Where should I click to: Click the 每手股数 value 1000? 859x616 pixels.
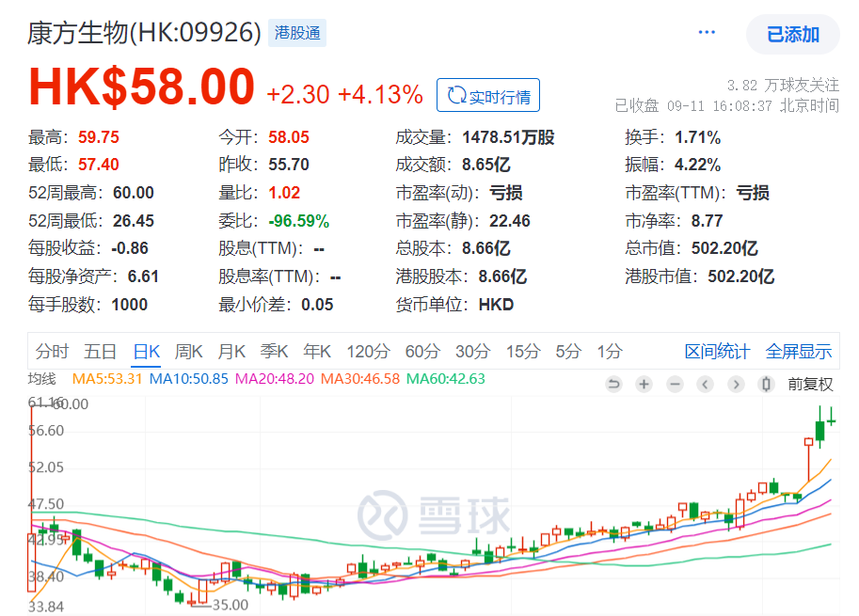pos(129,305)
